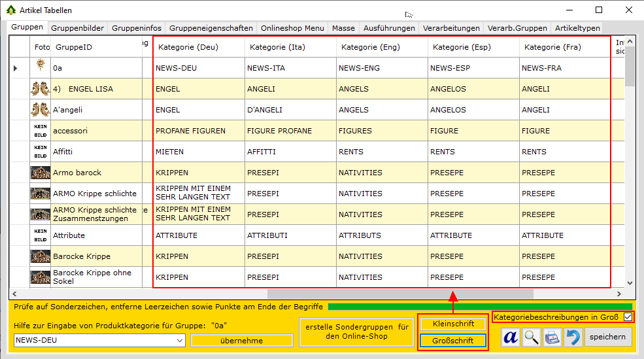Switch to the Gruppenbilder tab

pyautogui.click(x=77, y=28)
